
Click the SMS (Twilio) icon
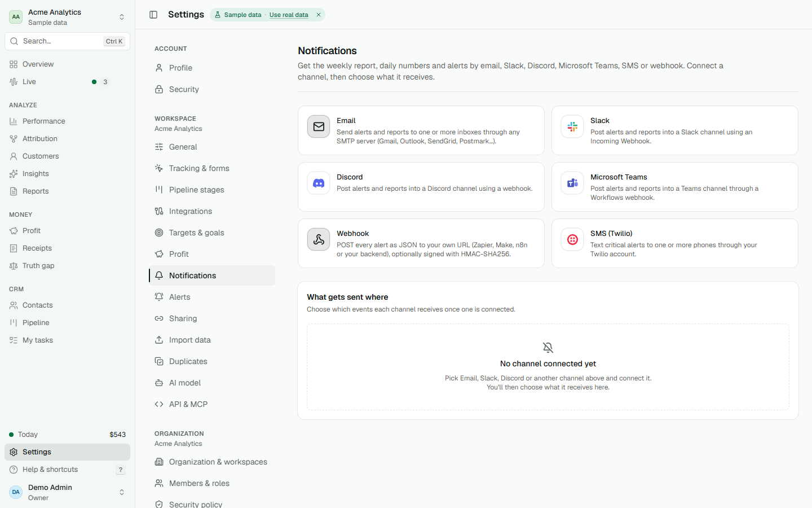pos(572,239)
